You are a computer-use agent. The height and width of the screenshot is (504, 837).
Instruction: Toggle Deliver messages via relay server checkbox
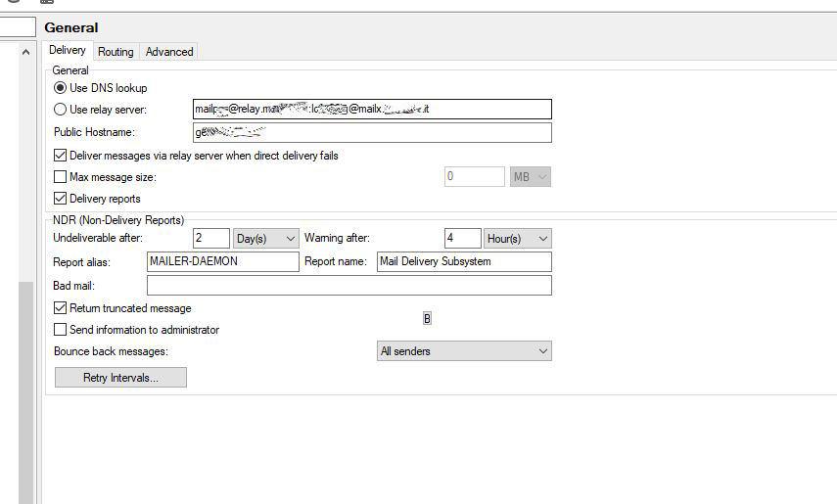[61, 156]
